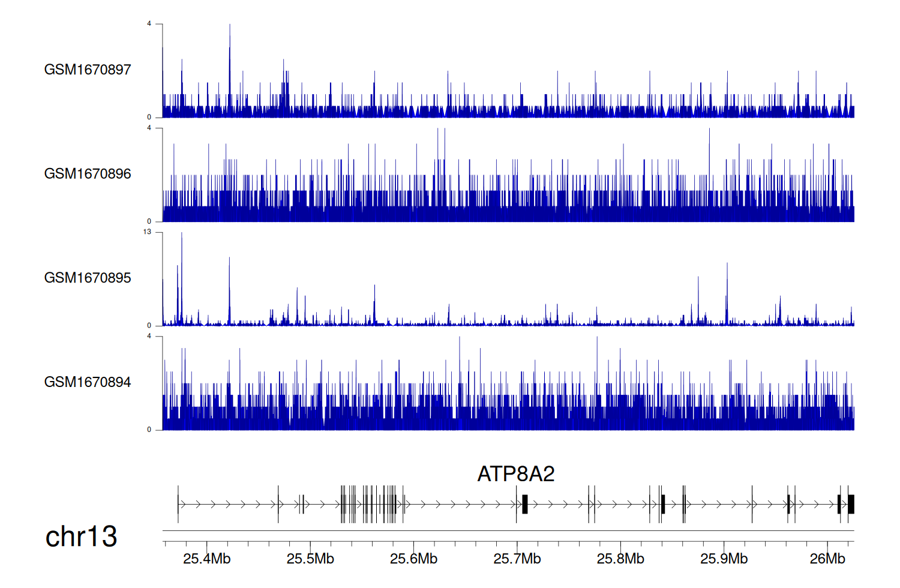Select the chr13 chromosome label
The image size is (900, 588).
[x=81, y=536]
